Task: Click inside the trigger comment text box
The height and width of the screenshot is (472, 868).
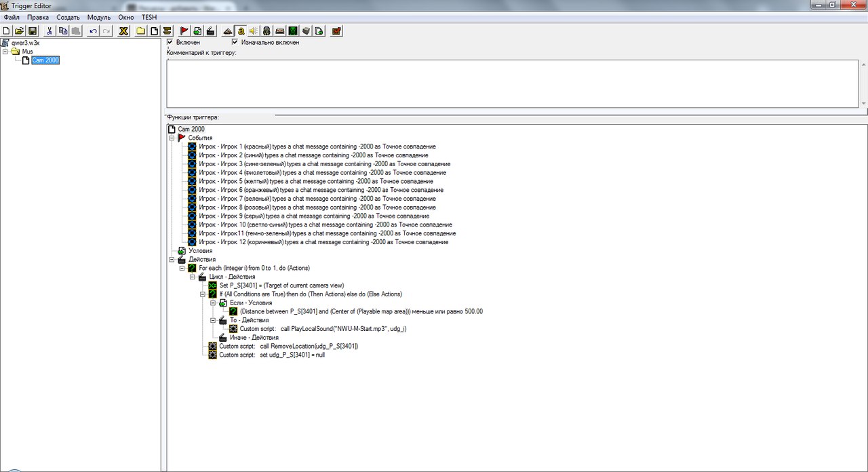Action: [513, 83]
